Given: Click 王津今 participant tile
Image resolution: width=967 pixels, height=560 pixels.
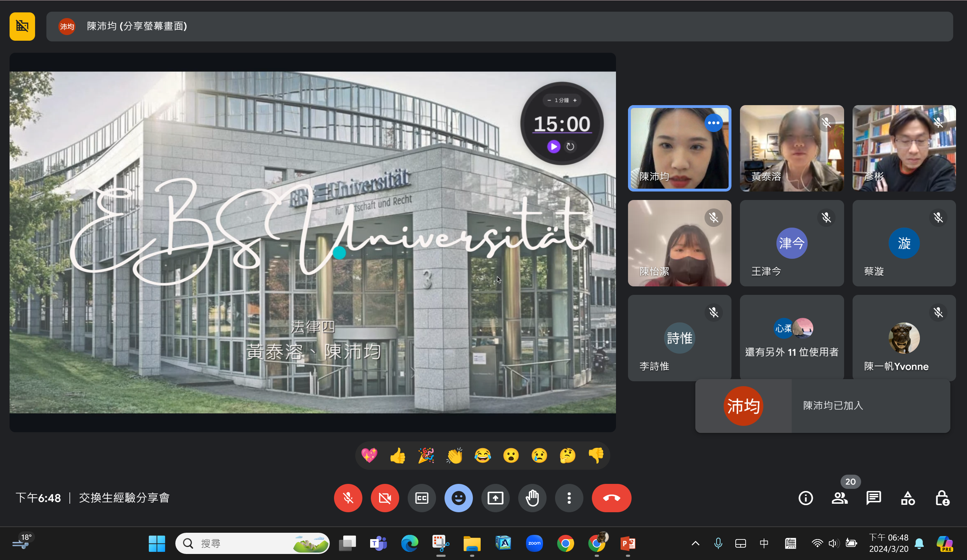Looking at the screenshot, I should [x=792, y=243].
